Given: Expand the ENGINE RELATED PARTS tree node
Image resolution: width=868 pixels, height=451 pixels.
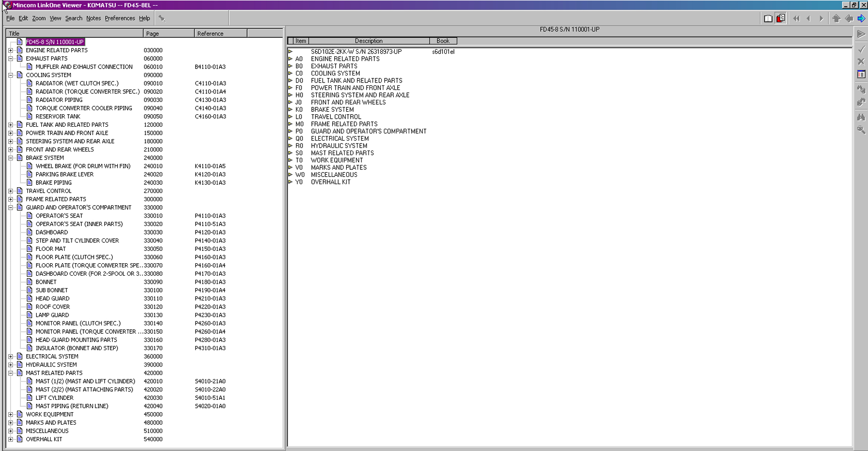Looking at the screenshot, I should [10, 50].
